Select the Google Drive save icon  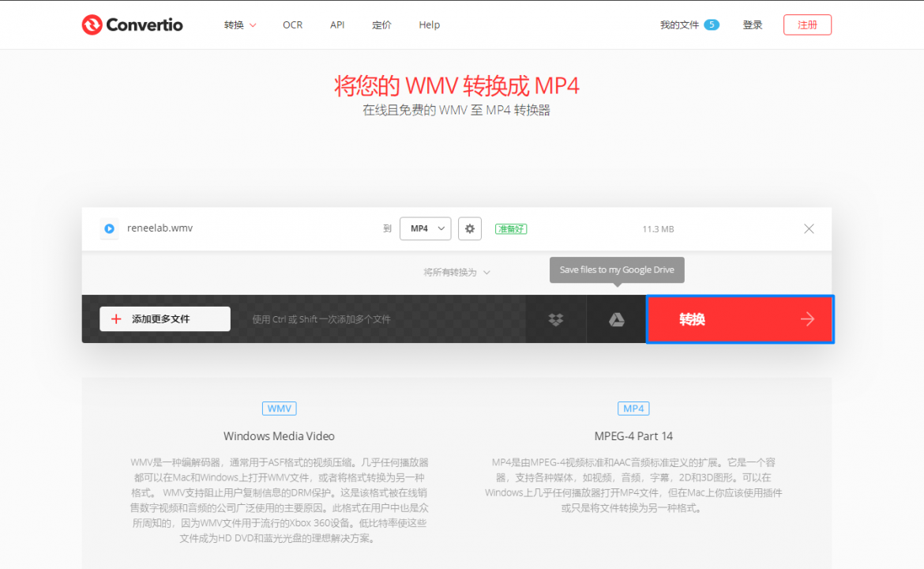click(616, 319)
